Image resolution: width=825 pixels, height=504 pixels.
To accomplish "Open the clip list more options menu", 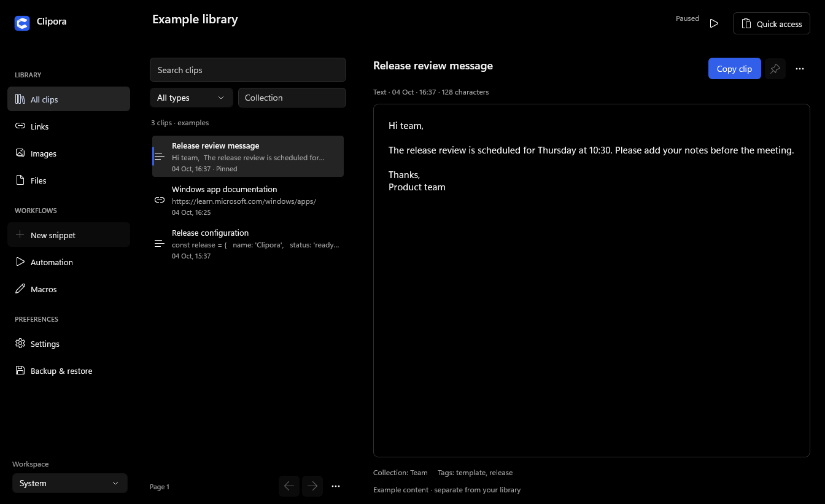I will pos(336,486).
